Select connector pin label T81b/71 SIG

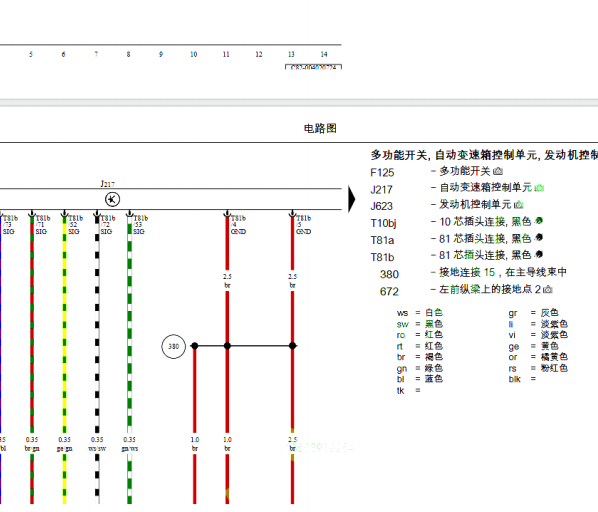coord(43,225)
